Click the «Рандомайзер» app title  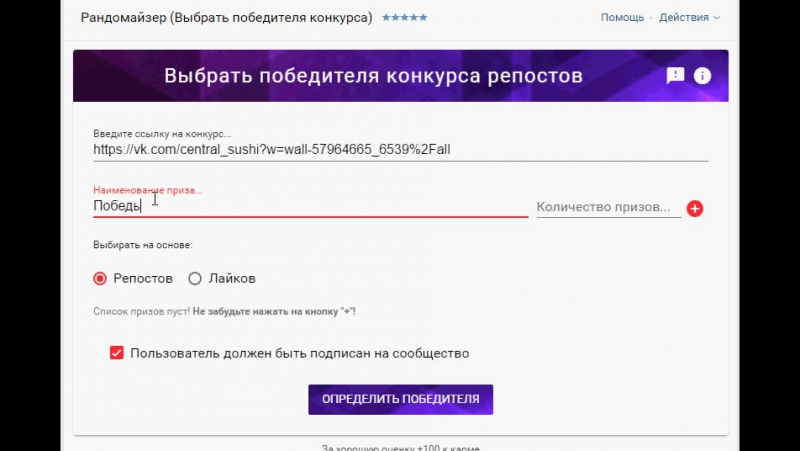(226, 18)
